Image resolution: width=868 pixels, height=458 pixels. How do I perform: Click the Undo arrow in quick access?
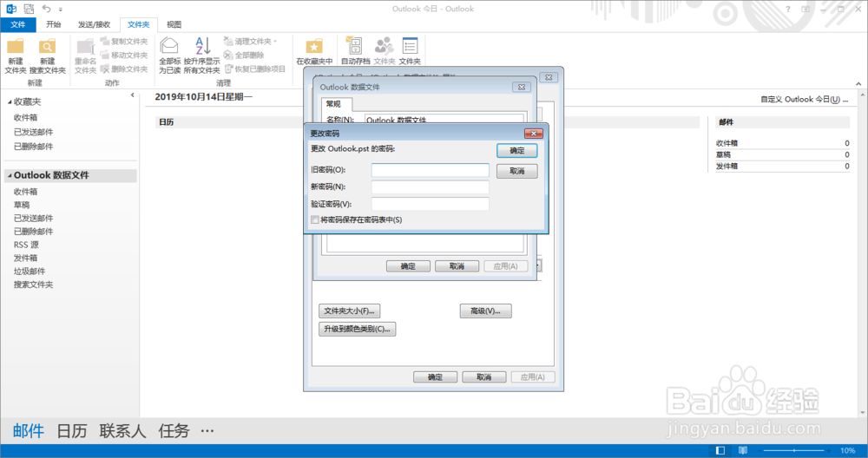pyautogui.click(x=47, y=9)
